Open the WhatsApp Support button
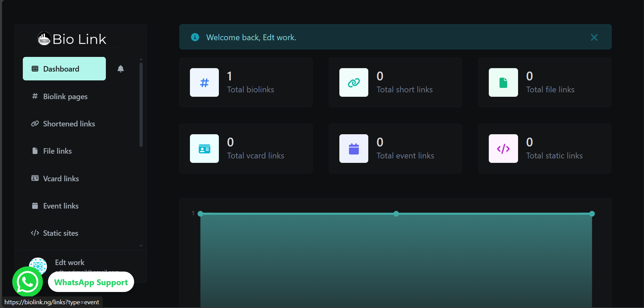 (91, 282)
